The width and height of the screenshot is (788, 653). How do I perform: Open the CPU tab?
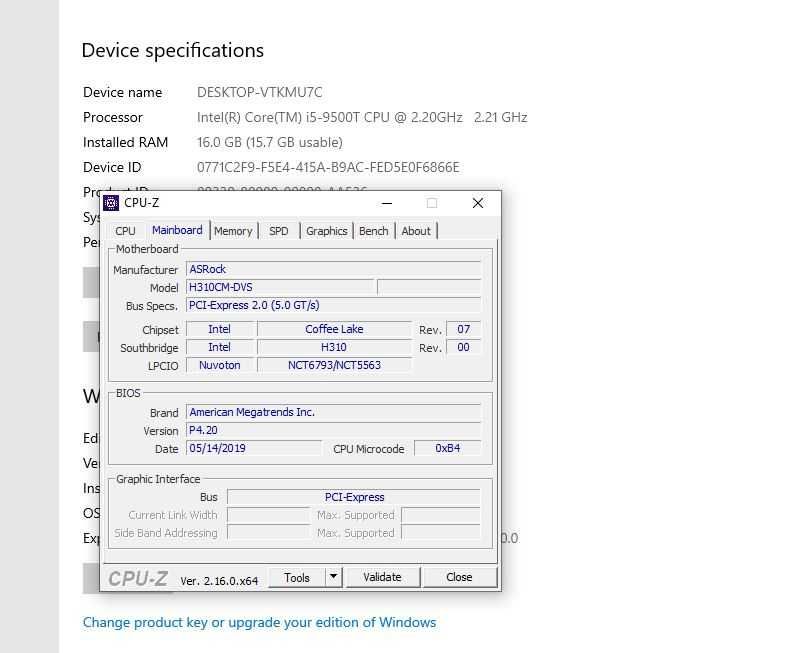pyautogui.click(x=125, y=231)
